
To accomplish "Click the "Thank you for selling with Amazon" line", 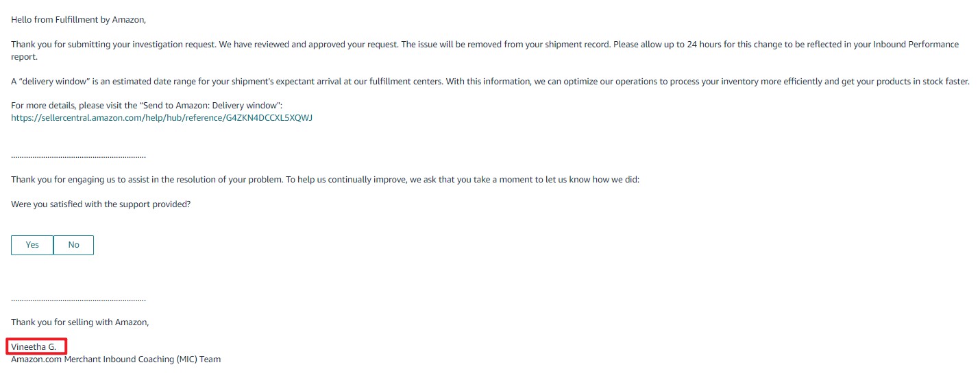I will click(79, 322).
